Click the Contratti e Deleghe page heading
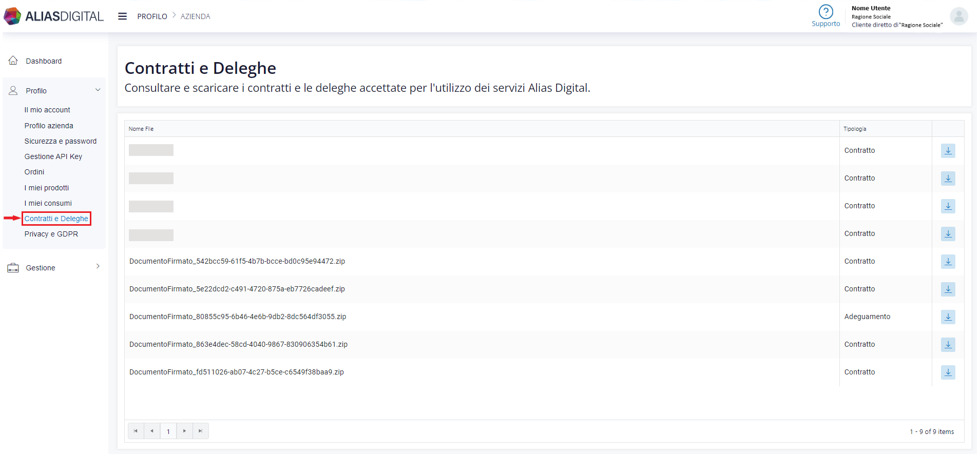This screenshot has height=454, width=980. [x=200, y=68]
